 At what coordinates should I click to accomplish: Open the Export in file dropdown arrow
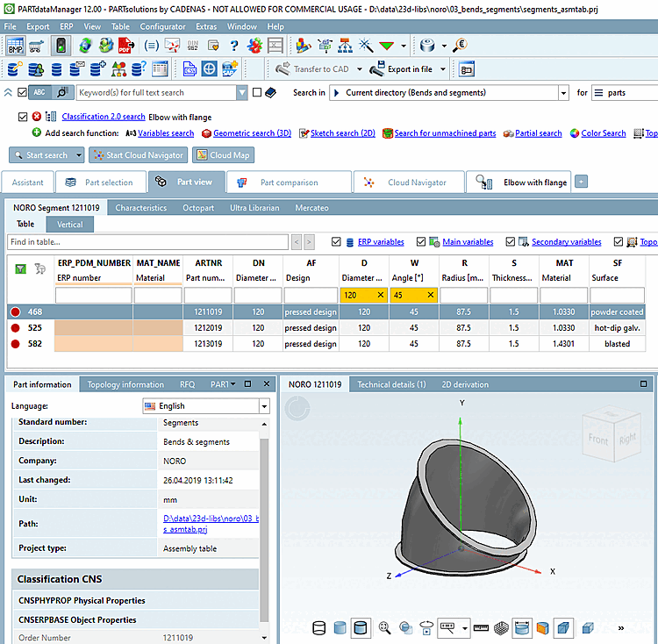point(443,69)
